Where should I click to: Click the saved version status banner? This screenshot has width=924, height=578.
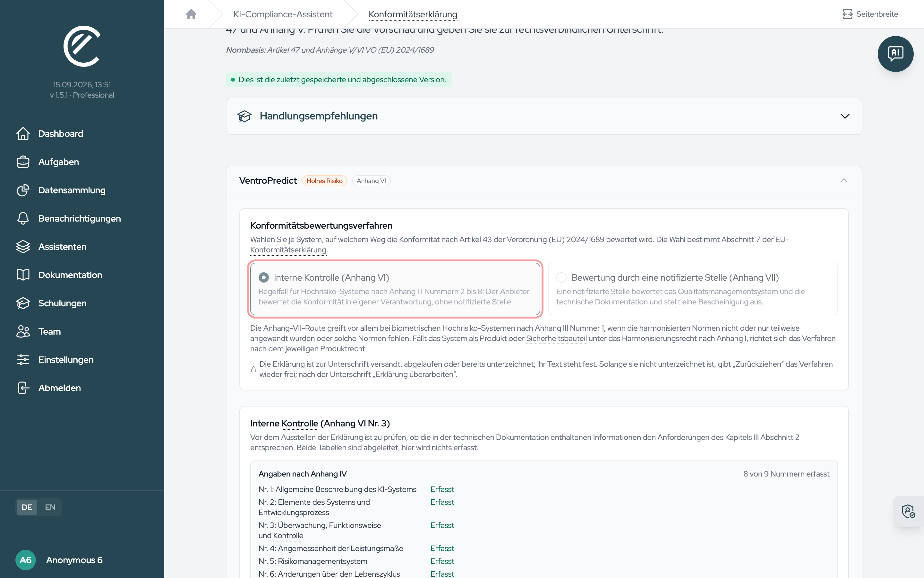tap(339, 80)
